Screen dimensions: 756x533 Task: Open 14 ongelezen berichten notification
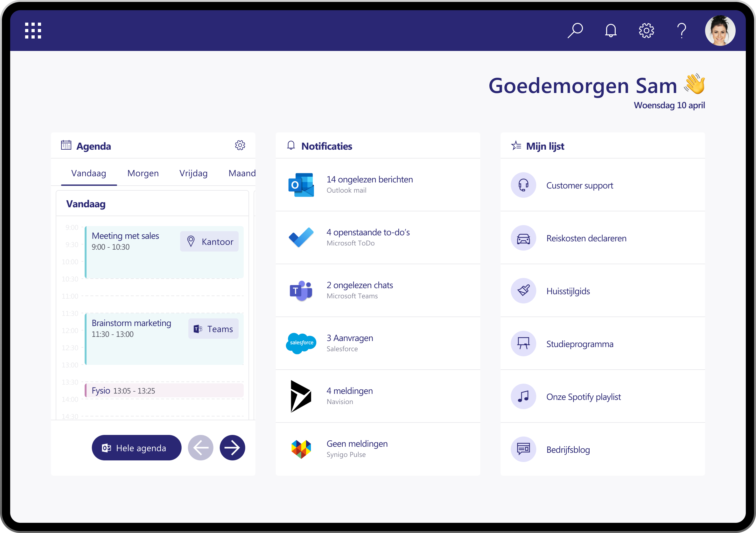[x=378, y=185]
